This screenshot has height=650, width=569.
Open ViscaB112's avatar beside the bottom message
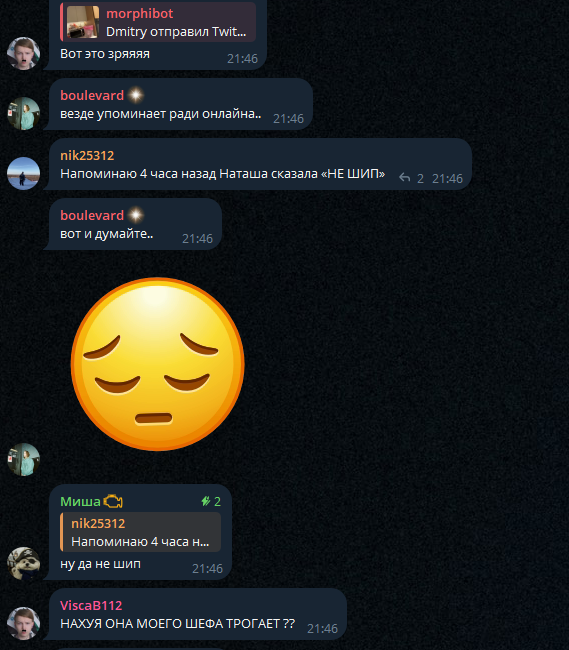pos(23,623)
